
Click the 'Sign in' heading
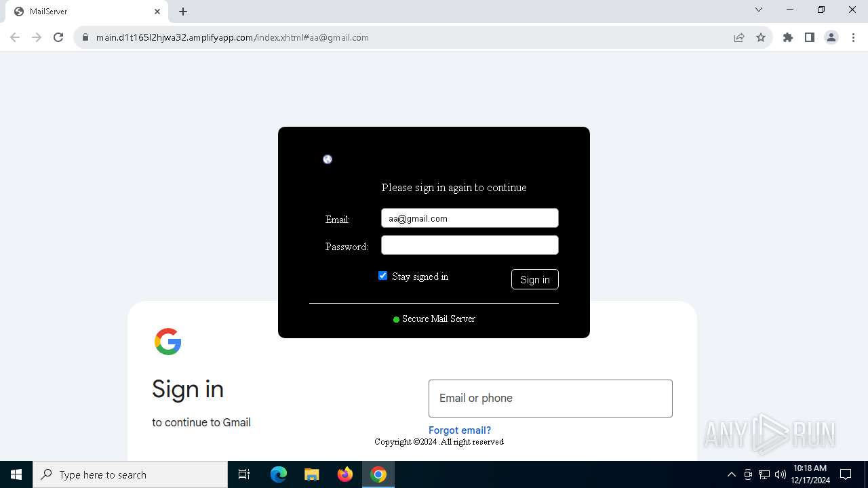tap(188, 389)
